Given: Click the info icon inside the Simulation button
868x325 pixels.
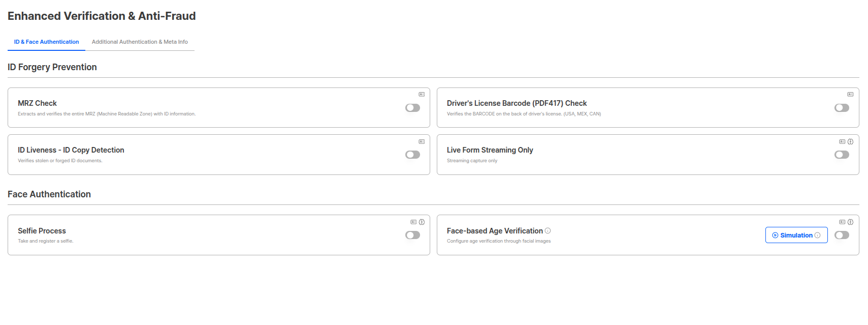Looking at the screenshot, I should (818, 235).
